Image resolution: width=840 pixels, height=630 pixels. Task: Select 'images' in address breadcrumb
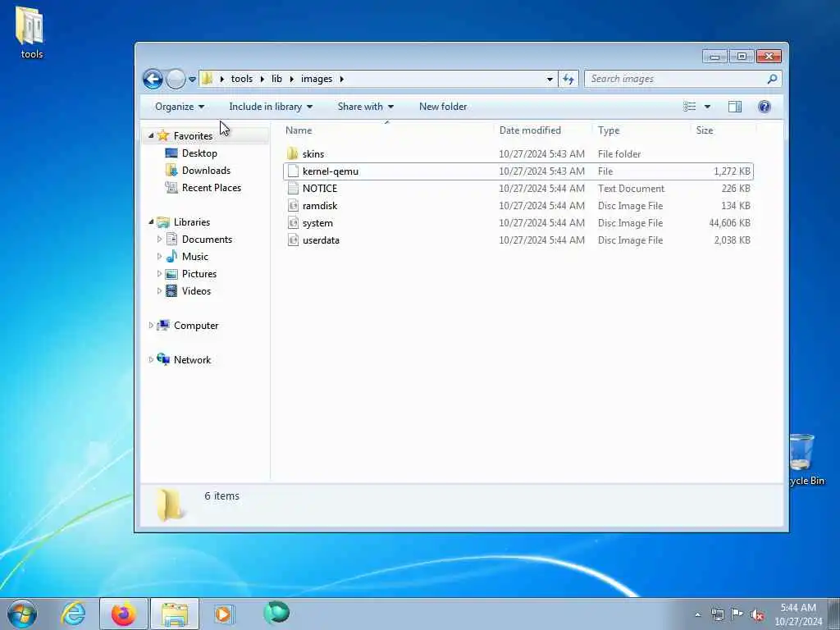click(317, 79)
